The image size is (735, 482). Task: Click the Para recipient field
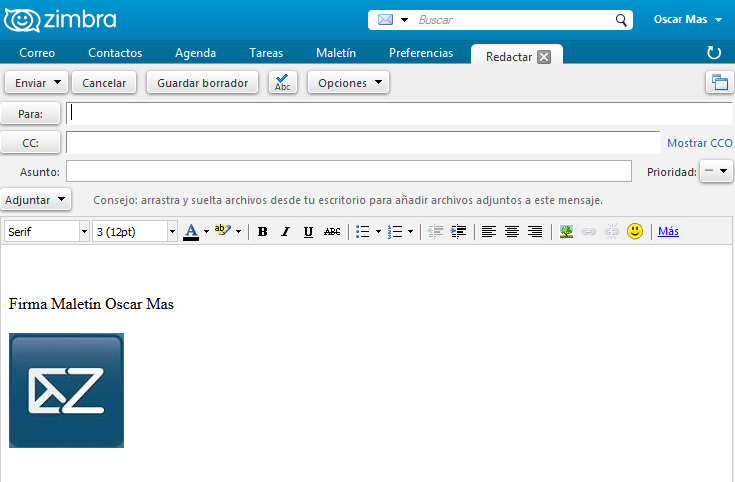[399, 113]
